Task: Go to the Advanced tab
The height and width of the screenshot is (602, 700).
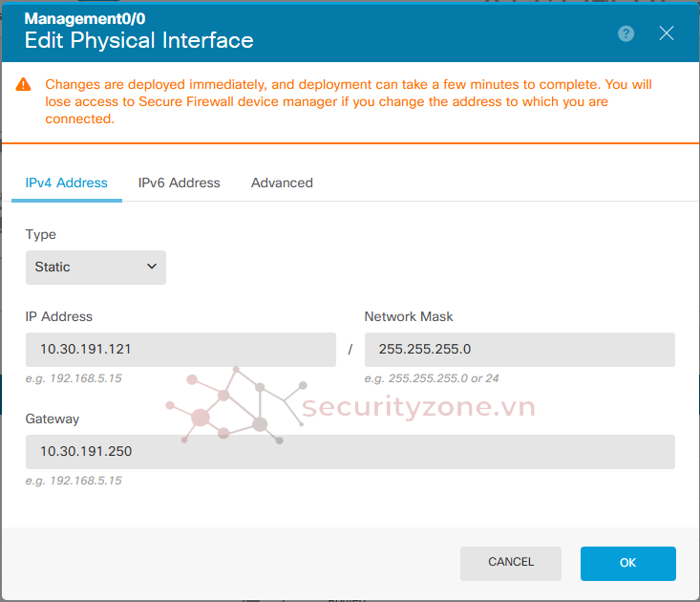Action: click(282, 183)
